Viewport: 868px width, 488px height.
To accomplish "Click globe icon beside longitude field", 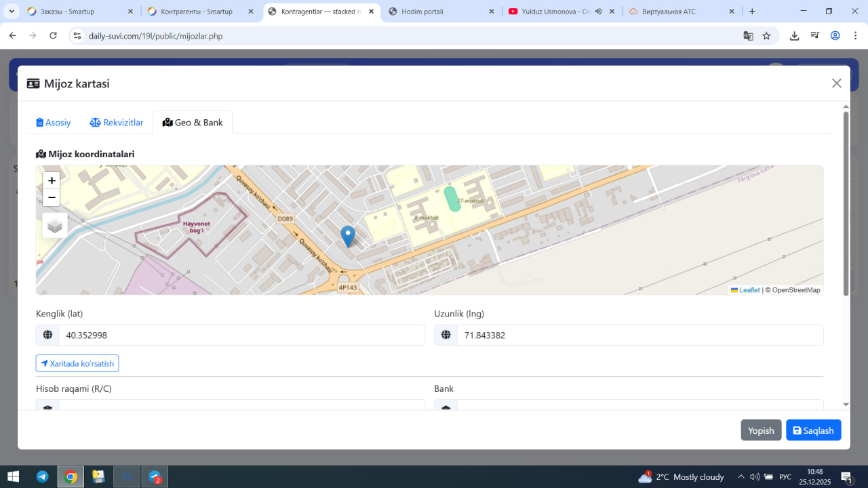I will coord(446,335).
